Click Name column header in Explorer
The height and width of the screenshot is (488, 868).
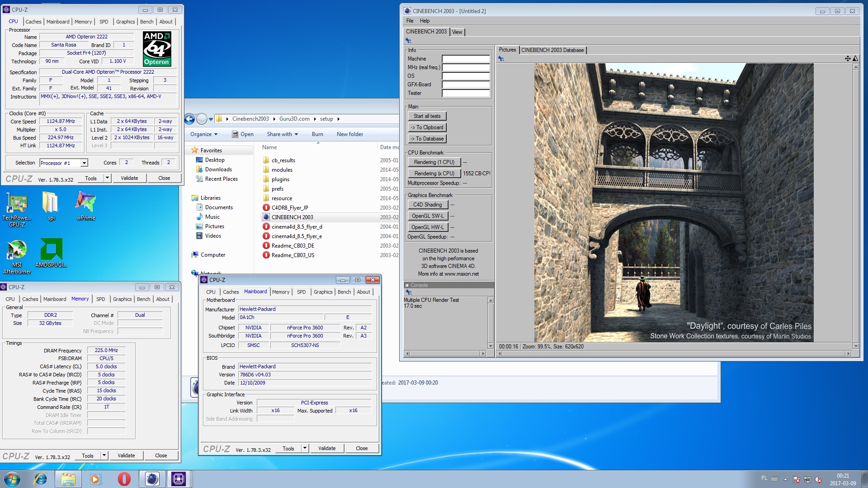coord(269,147)
